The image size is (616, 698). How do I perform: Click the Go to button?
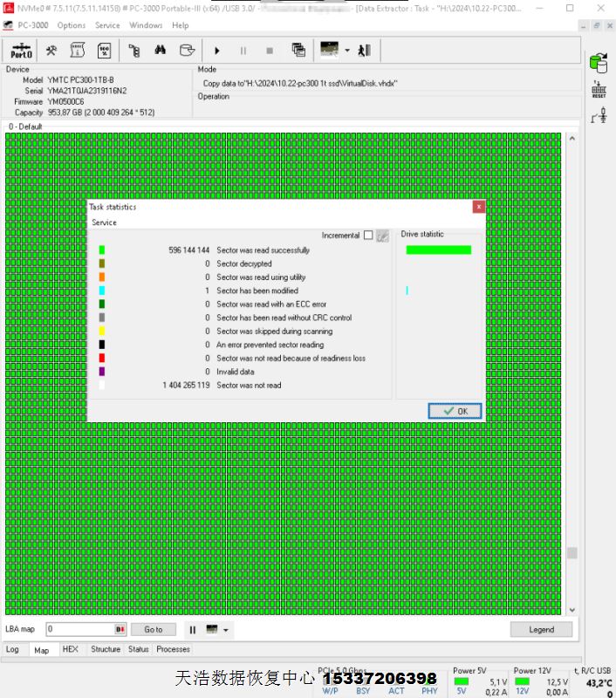click(x=154, y=629)
